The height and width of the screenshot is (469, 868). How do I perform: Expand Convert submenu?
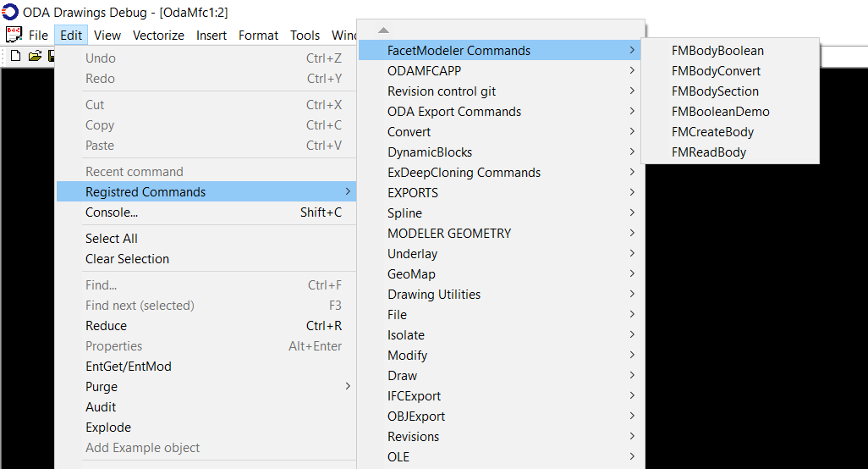(499, 132)
